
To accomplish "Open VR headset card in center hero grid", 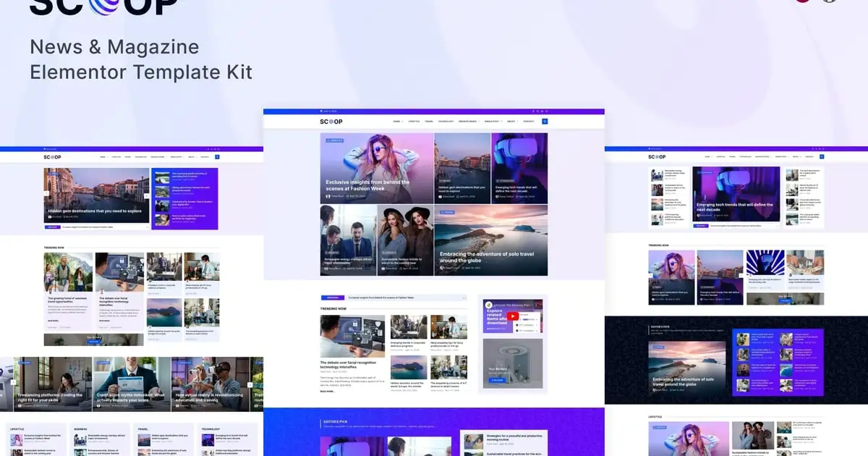I will (519, 168).
